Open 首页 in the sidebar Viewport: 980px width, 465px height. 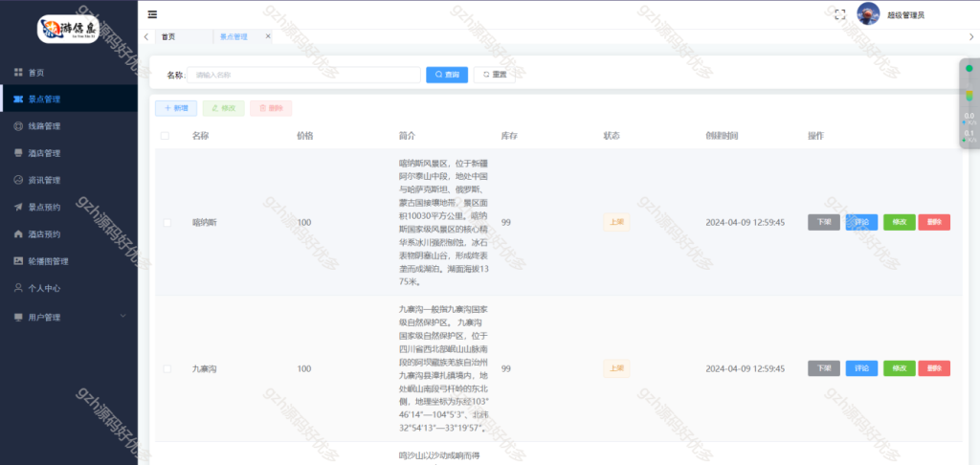tap(69, 73)
